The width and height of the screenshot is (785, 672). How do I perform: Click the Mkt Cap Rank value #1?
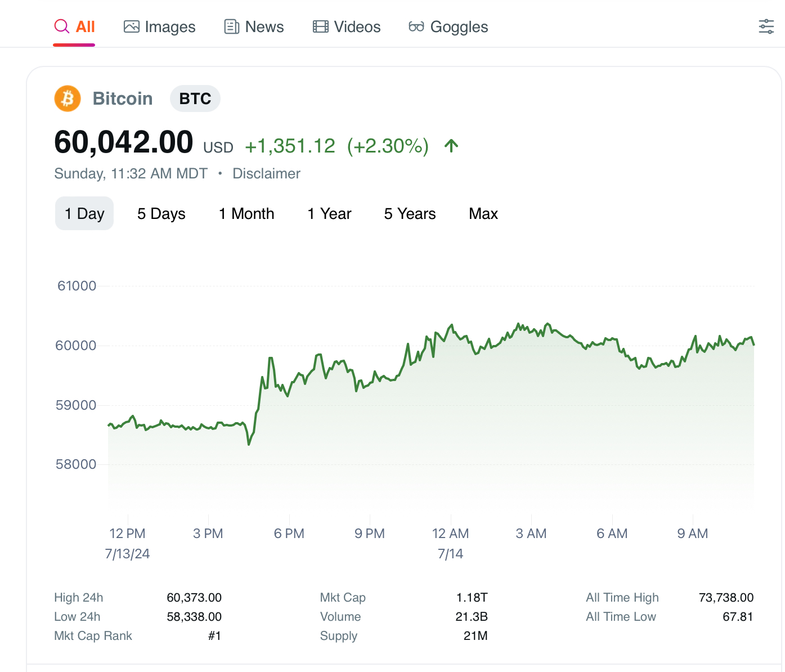tap(214, 635)
